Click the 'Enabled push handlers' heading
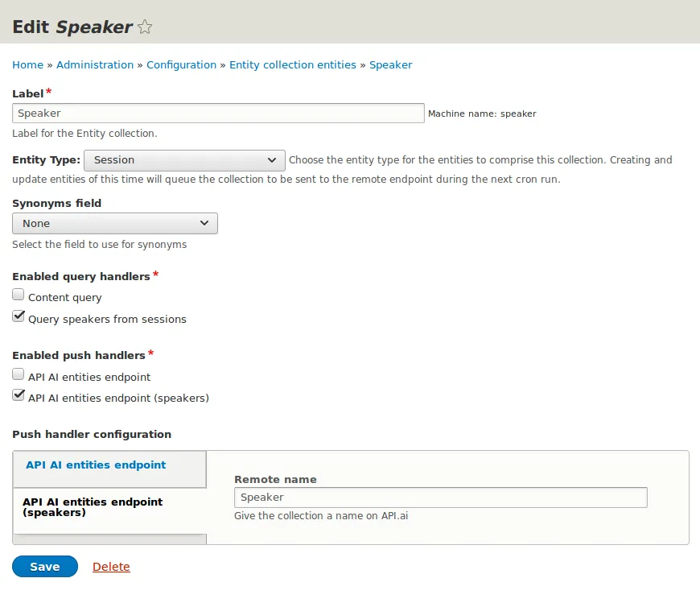Image resolution: width=700 pixels, height=603 pixels. [79, 356]
